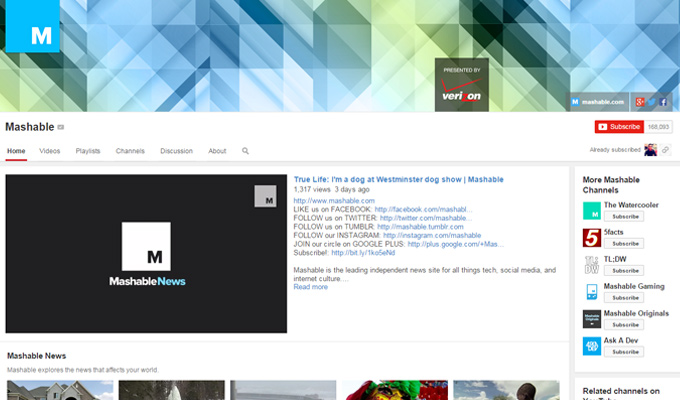Click the Mashable Gaming channel name
Screen dimensions: 680x400
pos(634,286)
